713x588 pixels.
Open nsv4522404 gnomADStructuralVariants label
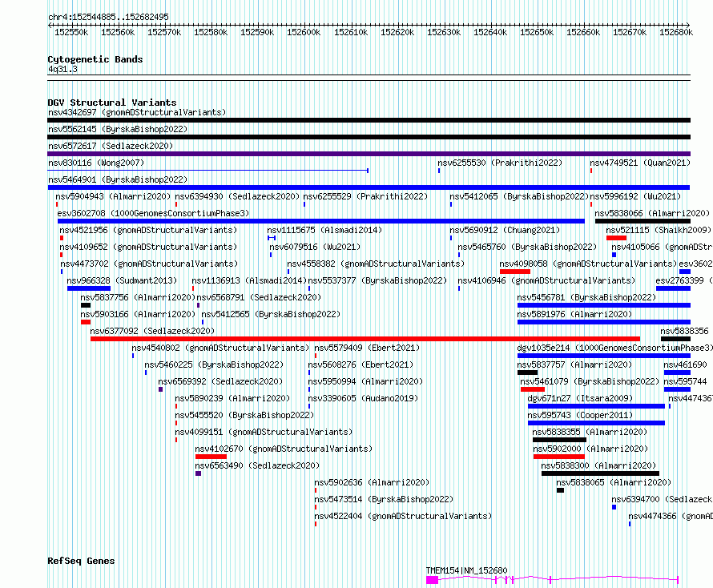403,516
